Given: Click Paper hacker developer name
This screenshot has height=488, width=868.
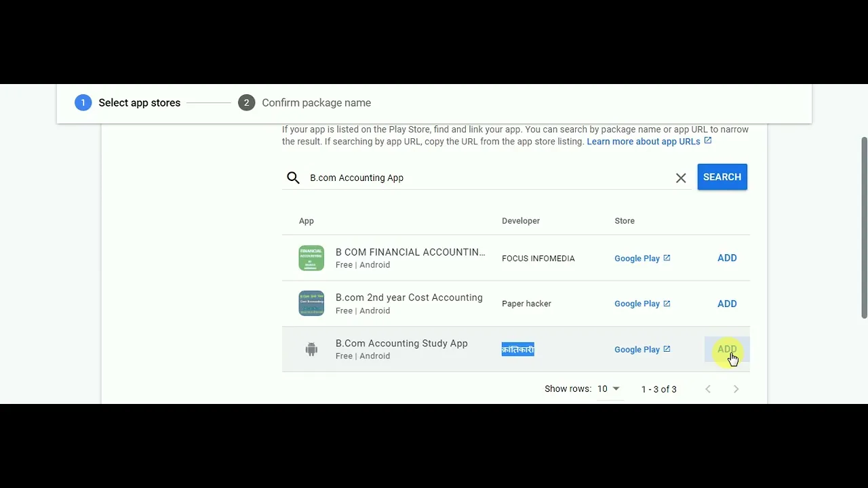Looking at the screenshot, I should pyautogui.click(x=526, y=304).
